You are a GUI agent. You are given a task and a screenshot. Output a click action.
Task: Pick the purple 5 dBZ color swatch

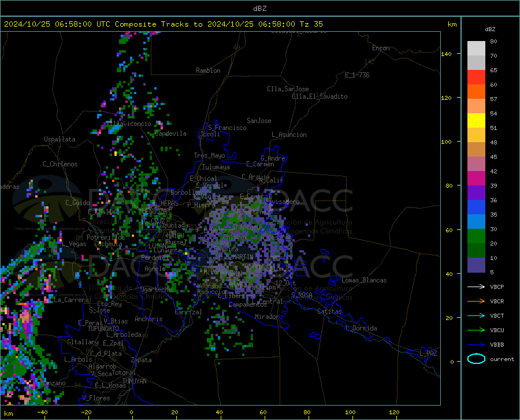coord(476,265)
